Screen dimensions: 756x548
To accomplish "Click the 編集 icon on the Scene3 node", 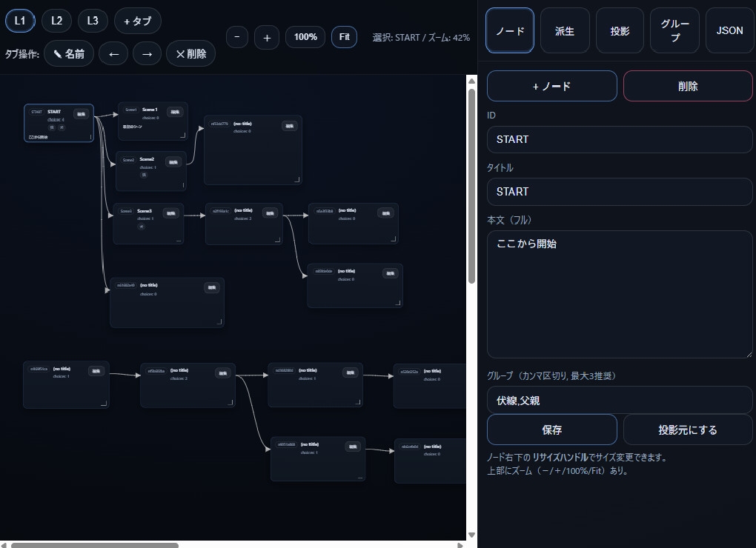I will [x=171, y=213].
